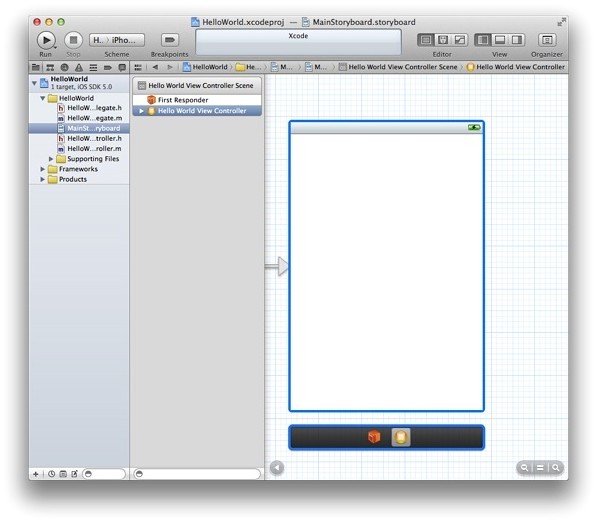Enter full screen mode

tap(561, 22)
